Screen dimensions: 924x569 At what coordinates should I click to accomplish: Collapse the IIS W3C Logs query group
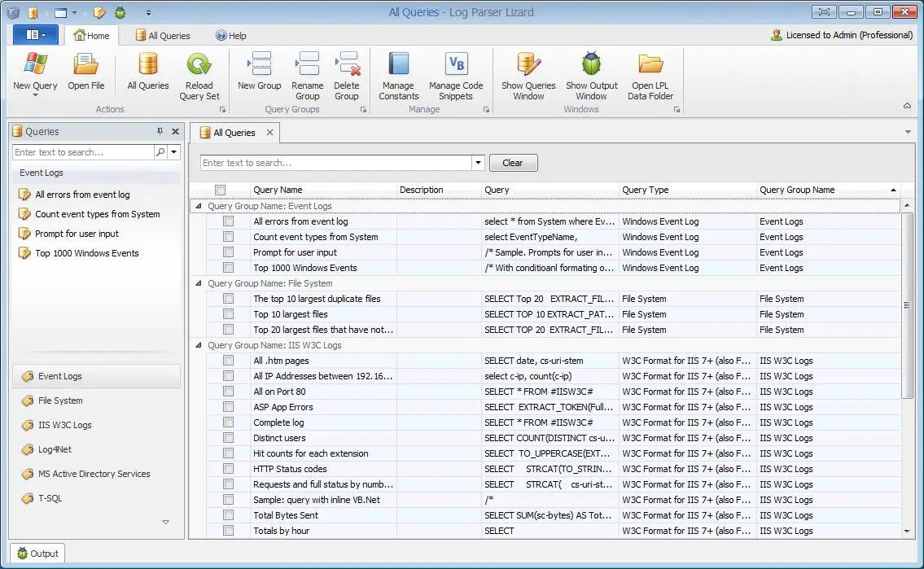(x=199, y=345)
